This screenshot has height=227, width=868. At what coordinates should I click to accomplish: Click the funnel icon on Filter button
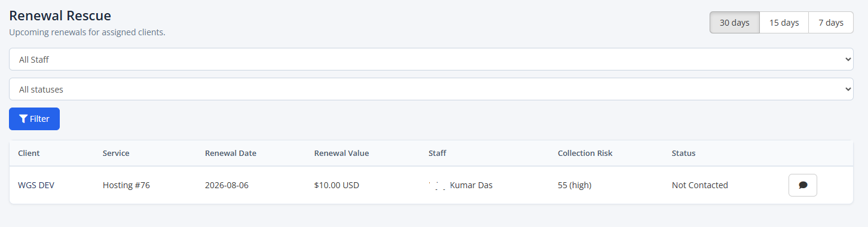23,119
